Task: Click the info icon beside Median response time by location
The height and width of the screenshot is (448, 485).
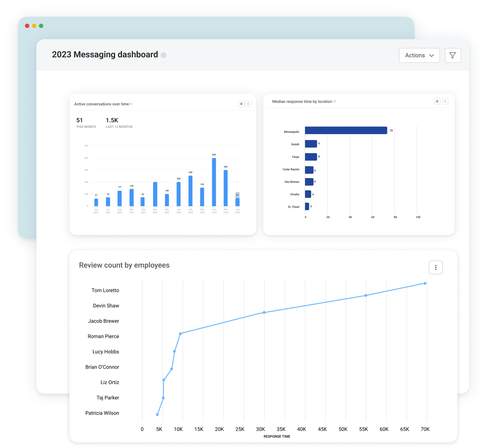Action: [335, 101]
